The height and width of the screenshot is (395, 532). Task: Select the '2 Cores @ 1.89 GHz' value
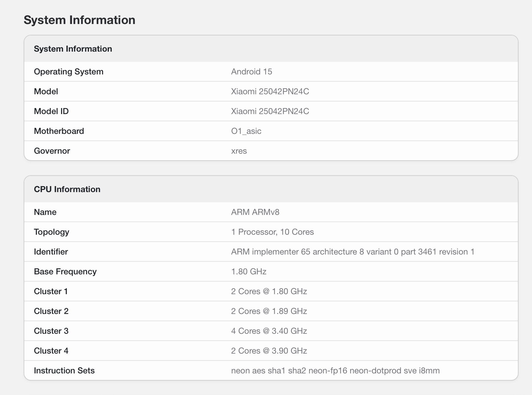tap(269, 311)
